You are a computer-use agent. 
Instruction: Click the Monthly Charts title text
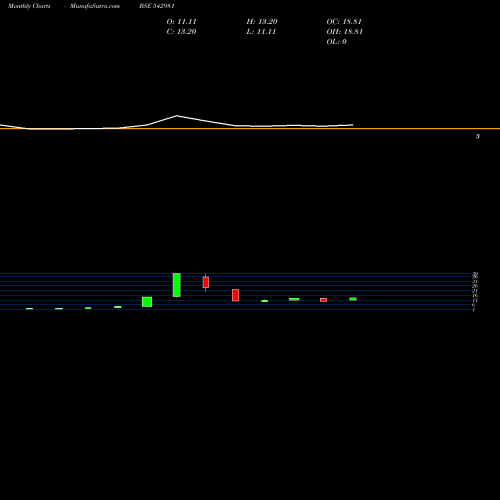[29, 6]
